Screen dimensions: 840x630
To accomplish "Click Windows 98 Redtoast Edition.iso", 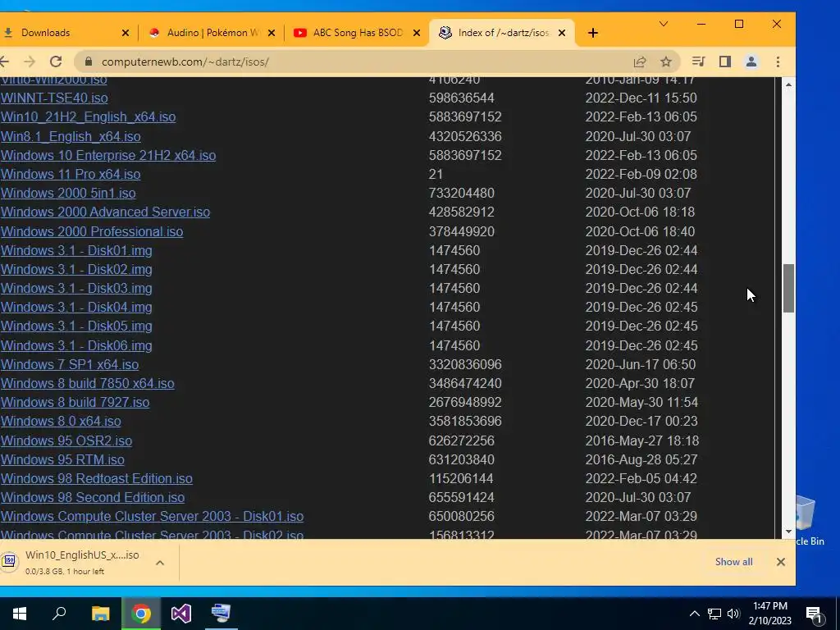I will point(97,478).
